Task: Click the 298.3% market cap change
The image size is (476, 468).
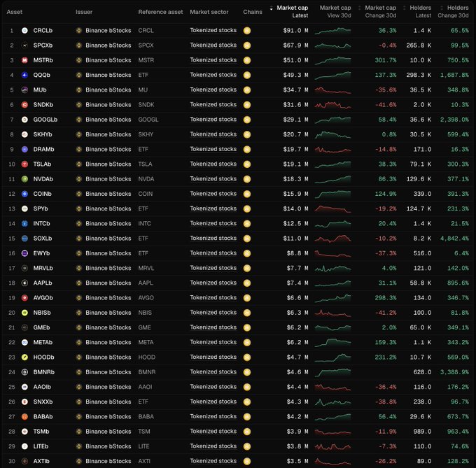Action: coord(386,298)
